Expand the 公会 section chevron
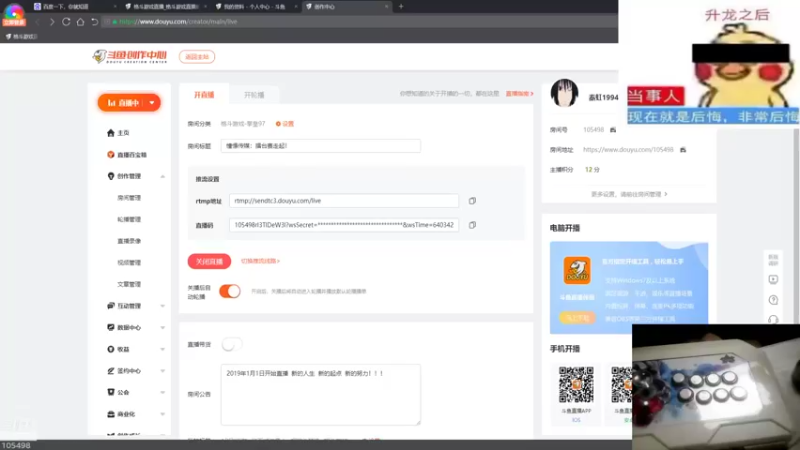The height and width of the screenshot is (450, 800). [x=162, y=393]
